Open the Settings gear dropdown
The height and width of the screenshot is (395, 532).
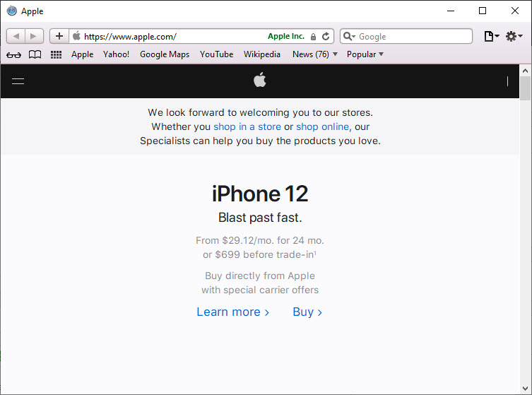[514, 36]
